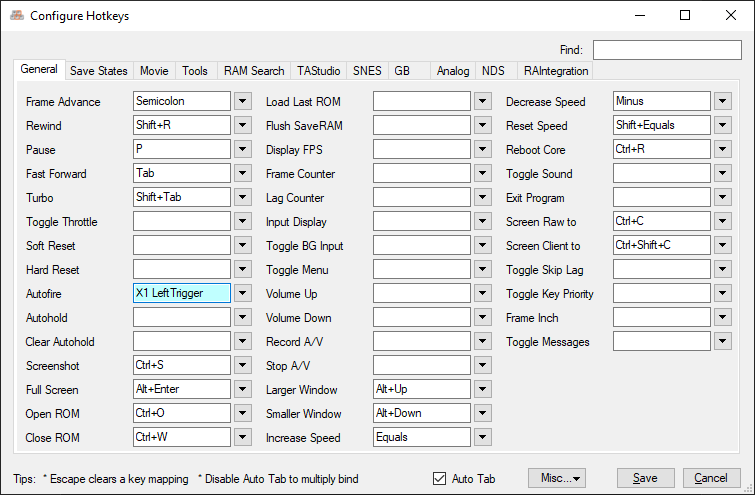The height and width of the screenshot is (495, 755).
Task: Click the Hard Reset binding field
Action: click(x=182, y=269)
